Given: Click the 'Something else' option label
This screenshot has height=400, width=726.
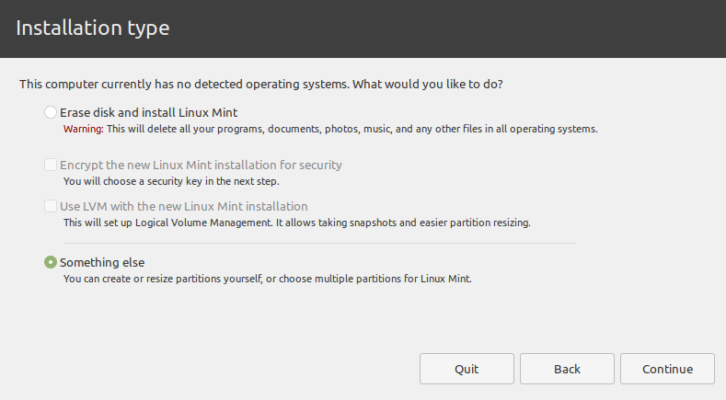Looking at the screenshot, I should coord(102,262).
